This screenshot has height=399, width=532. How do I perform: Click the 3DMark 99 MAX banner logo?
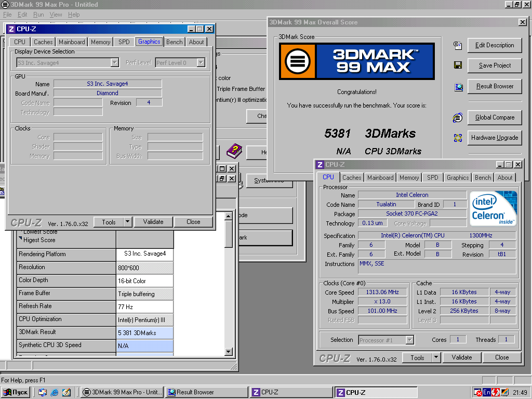[x=356, y=61]
